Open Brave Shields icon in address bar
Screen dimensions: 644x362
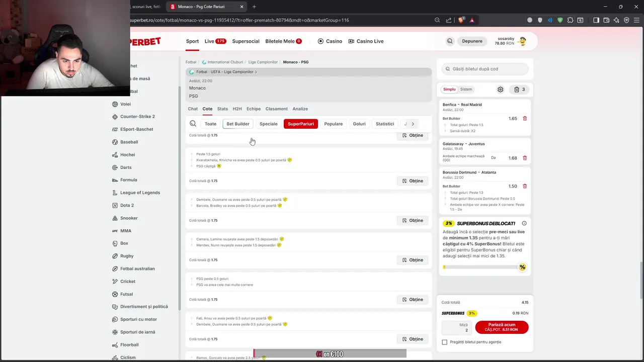click(461, 20)
